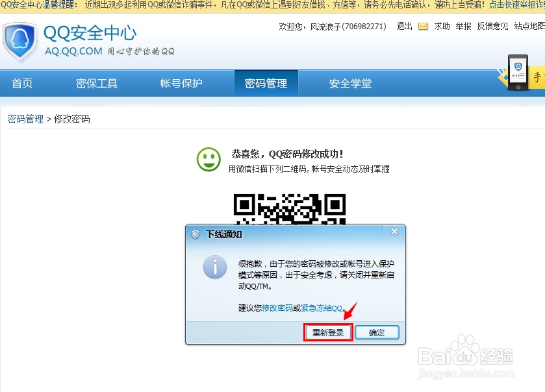Click the QQ Security Center shield logo

pos(19,42)
